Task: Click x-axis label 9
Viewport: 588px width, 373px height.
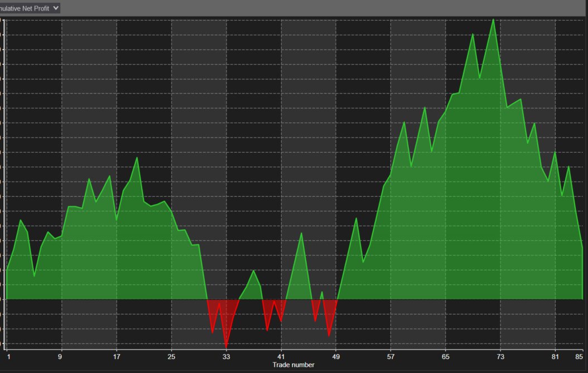Action: click(60, 356)
